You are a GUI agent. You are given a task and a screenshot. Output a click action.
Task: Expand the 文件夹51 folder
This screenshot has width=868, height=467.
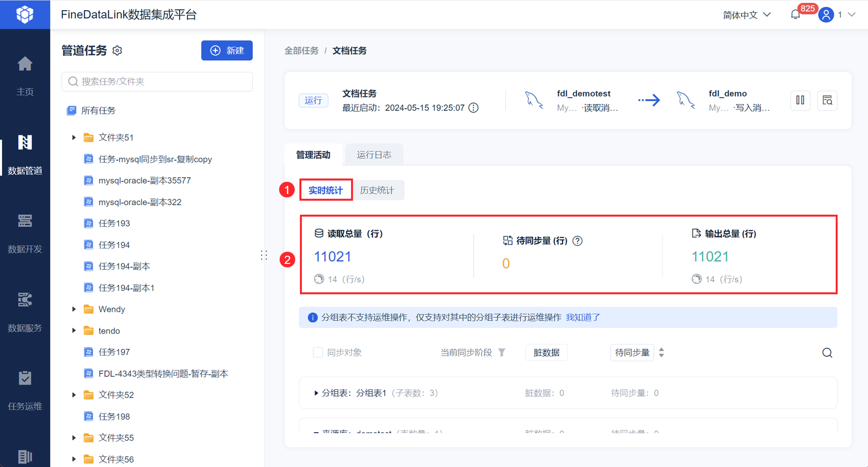(74, 137)
